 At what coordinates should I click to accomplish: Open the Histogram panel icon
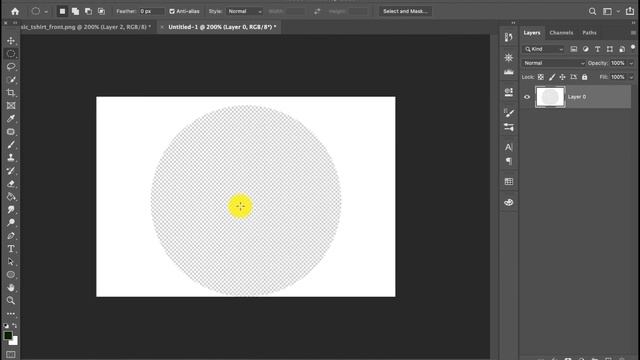coord(509,72)
